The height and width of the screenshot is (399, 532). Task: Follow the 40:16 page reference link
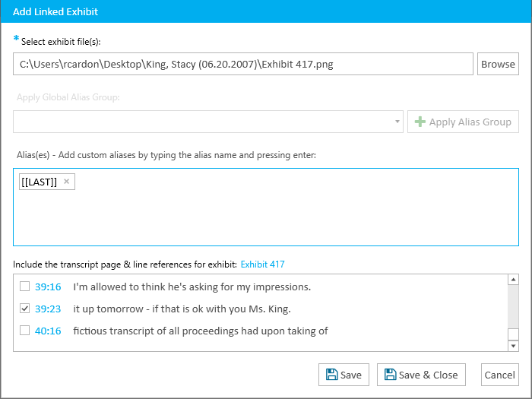(x=48, y=331)
